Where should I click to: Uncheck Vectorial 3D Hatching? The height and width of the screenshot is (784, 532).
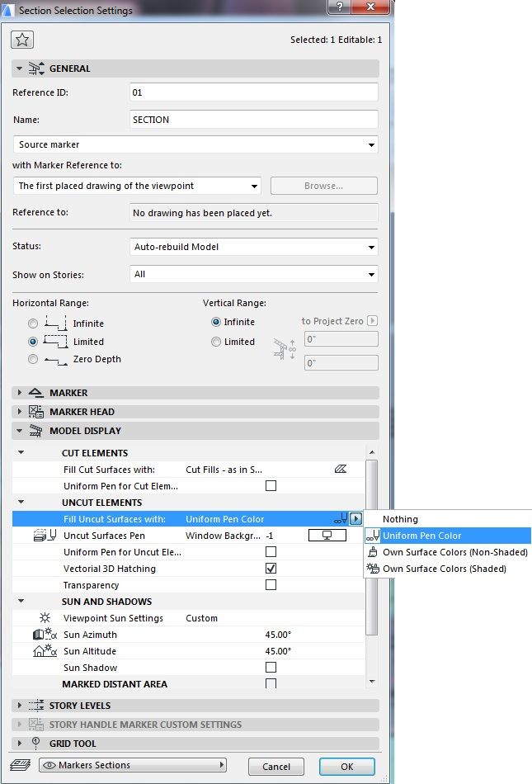point(271,568)
